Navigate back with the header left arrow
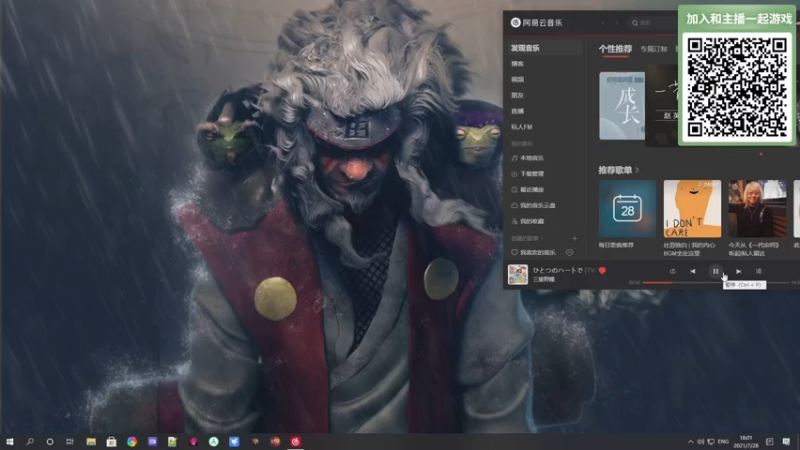 [603, 23]
